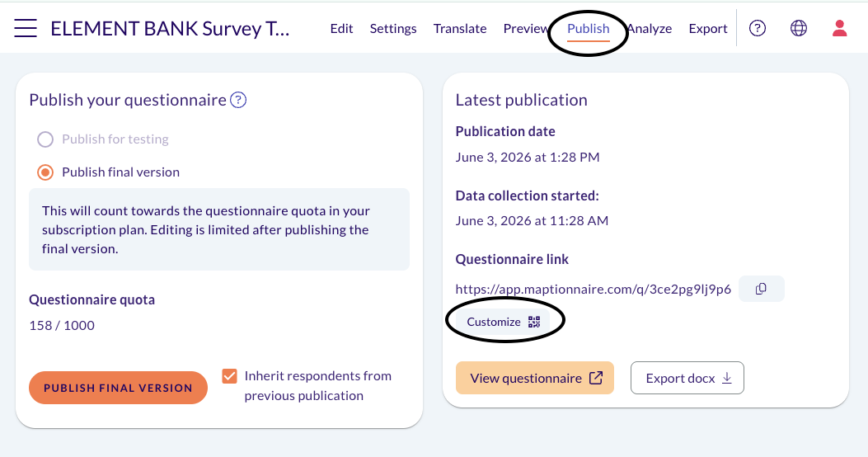Image resolution: width=868 pixels, height=457 pixels.
Task: Click the Questionnaire quota label
Action: tap(91, 299)
